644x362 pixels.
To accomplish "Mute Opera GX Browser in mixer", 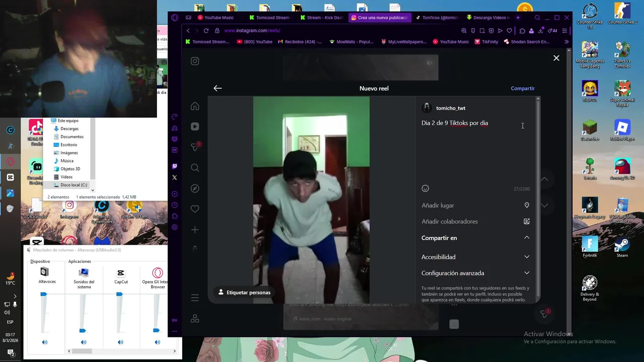I will pyautogui.click(x=157, y=342).
